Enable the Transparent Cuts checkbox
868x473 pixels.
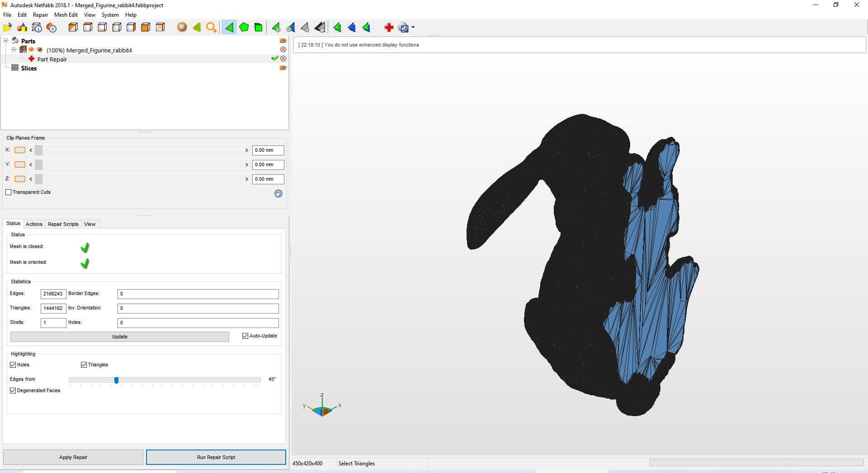[x=9, y=192]
